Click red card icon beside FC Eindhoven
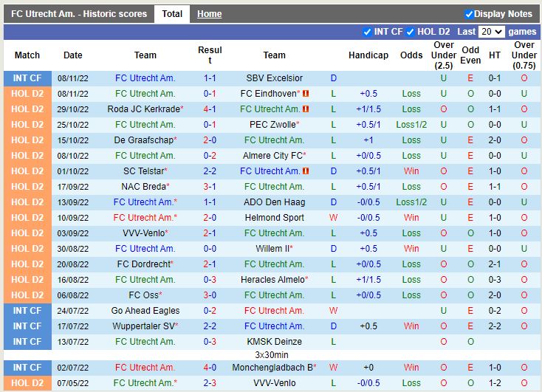 coord(306,94)
